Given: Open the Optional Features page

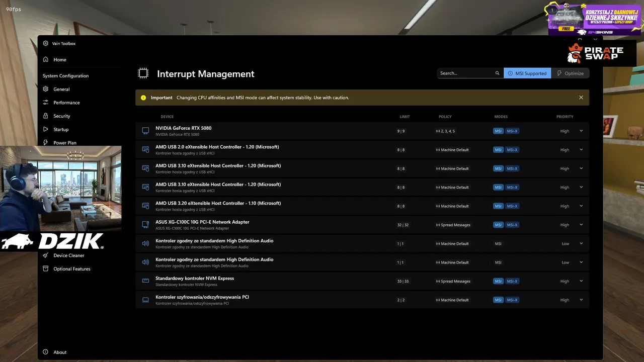Looking at the screenshot, I should click(x=72, y=269).
